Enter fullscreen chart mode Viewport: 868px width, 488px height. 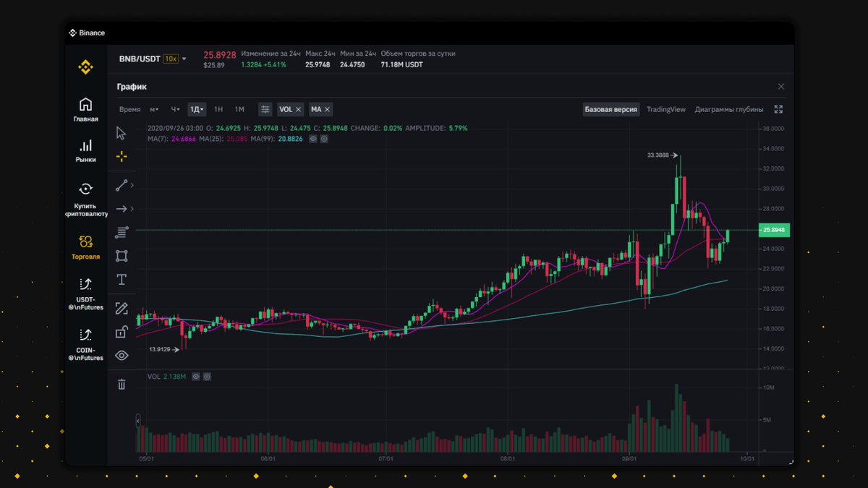pos(778,109)
